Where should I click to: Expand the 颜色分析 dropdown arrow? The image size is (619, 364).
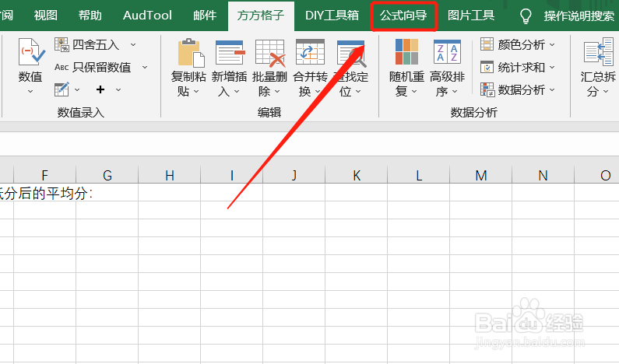point(552,44)
